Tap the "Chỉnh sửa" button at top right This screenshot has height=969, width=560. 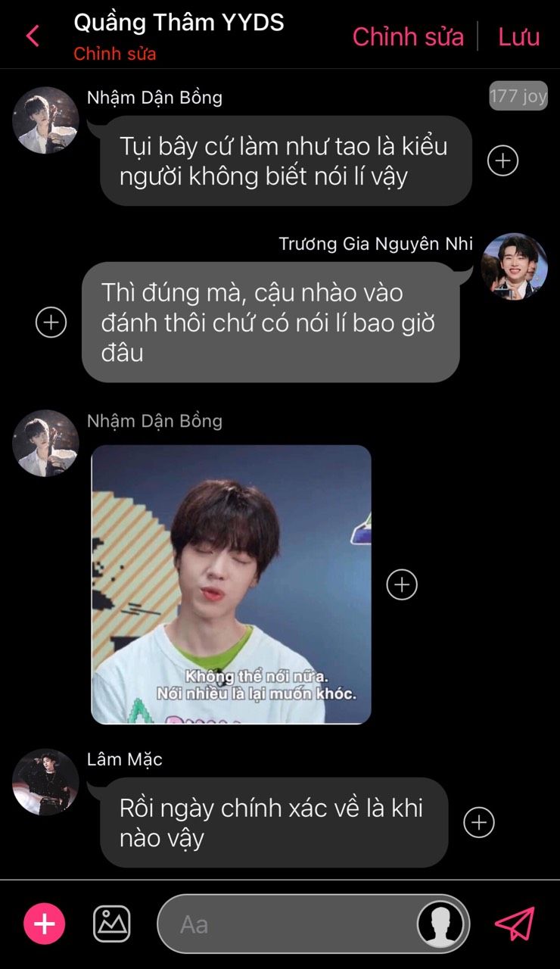coord(408,36)
